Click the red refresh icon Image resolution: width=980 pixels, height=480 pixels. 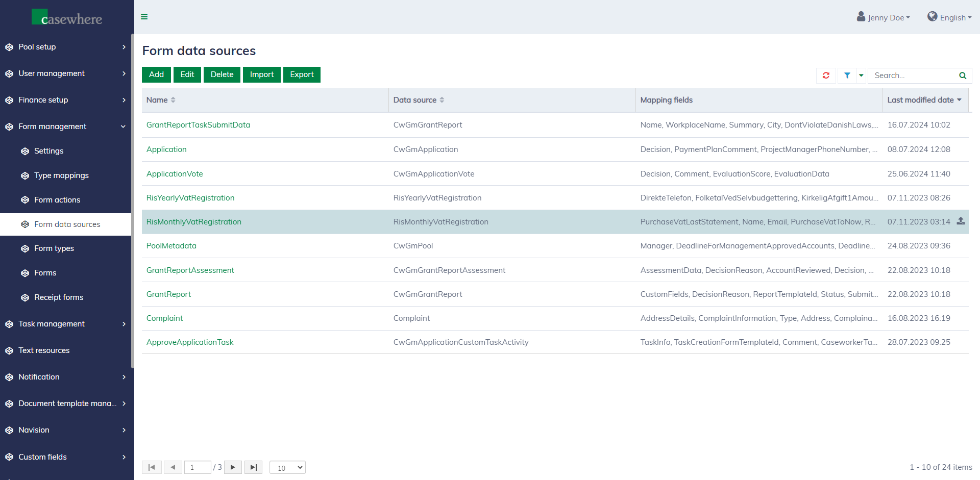click(x=826, y=75)
